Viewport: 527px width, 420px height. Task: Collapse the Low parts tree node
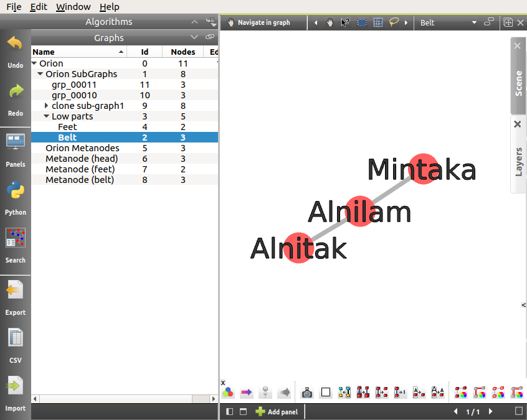[47, 116]
